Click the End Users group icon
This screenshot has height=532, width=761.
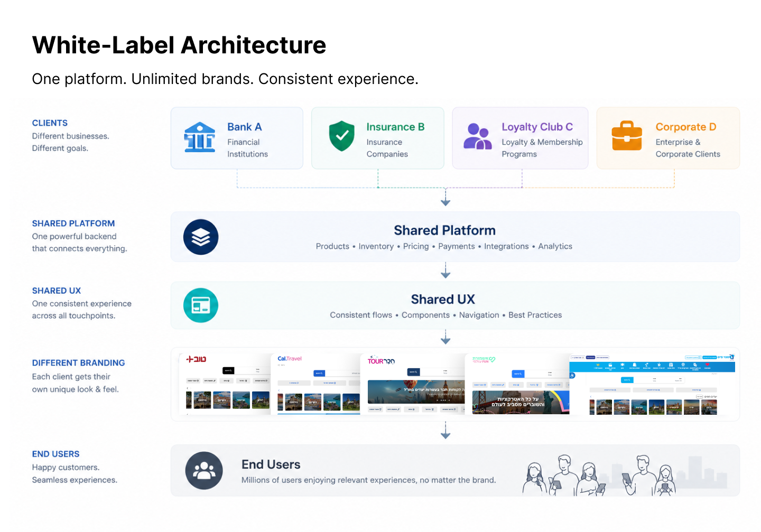(x=204, y=470)
